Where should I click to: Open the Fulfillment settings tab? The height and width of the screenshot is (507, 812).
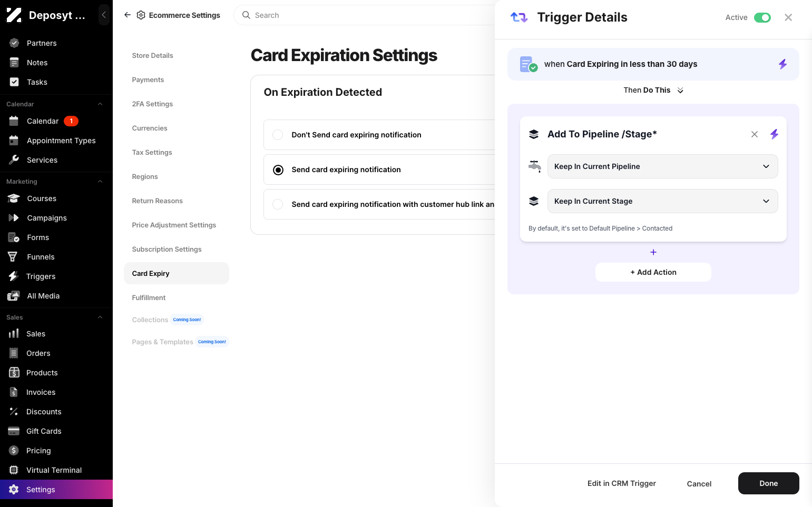coord(149,298)
